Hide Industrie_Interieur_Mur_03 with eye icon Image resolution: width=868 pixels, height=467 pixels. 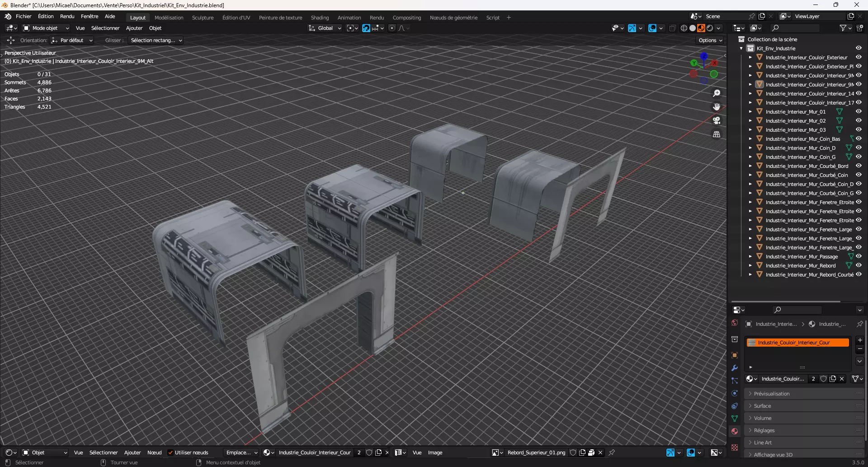pyautogui.click(x=859, y=129)
